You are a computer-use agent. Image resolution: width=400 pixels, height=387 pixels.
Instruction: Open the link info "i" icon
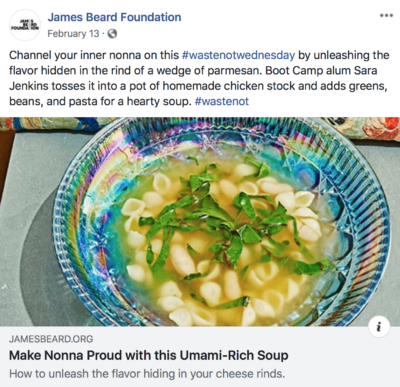379,327
